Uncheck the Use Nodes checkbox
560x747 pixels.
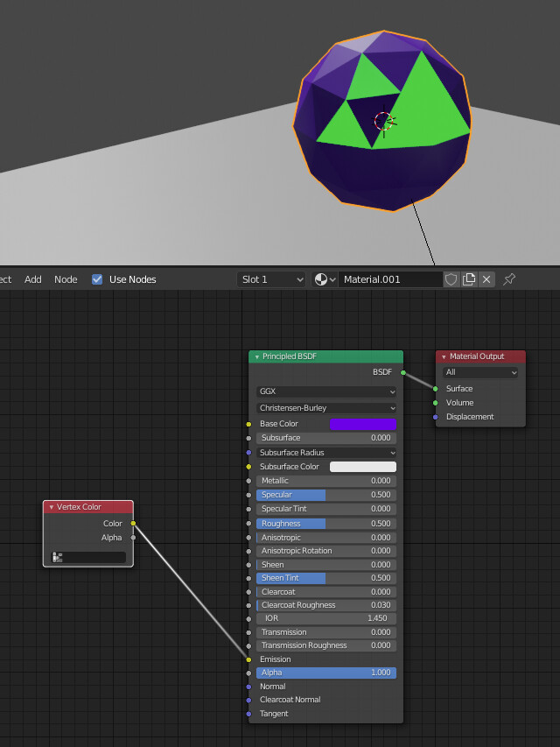(97, 279)
